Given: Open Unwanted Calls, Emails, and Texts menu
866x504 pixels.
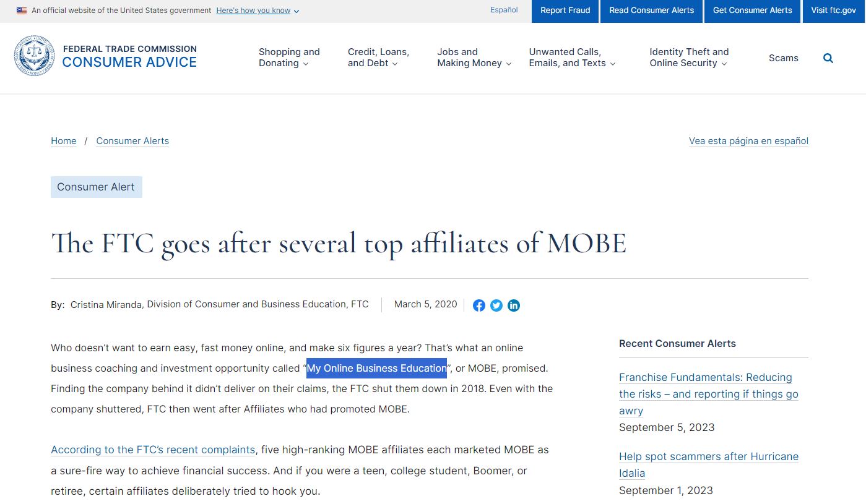Looking at the screenshot, I should pos(572,58).
